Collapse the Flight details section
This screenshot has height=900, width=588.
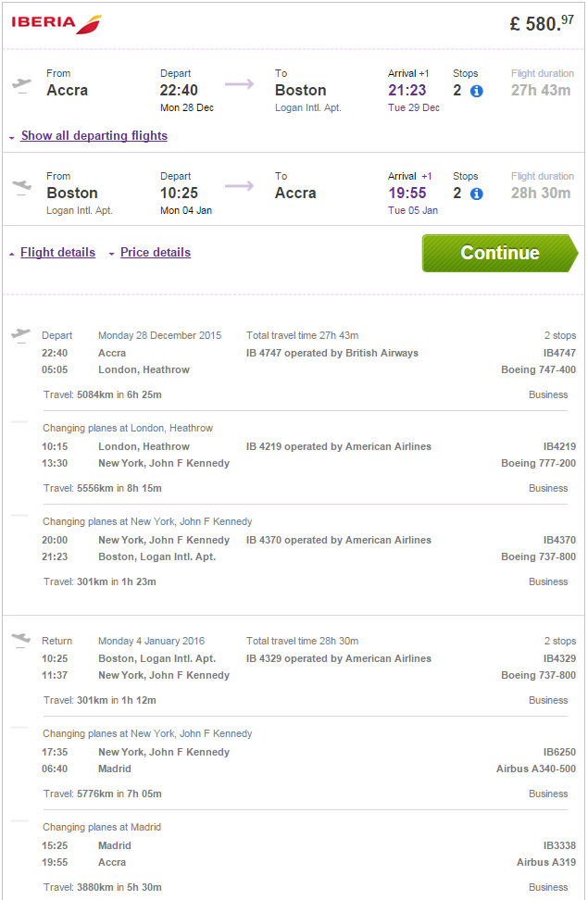click(x=11, y=252)
